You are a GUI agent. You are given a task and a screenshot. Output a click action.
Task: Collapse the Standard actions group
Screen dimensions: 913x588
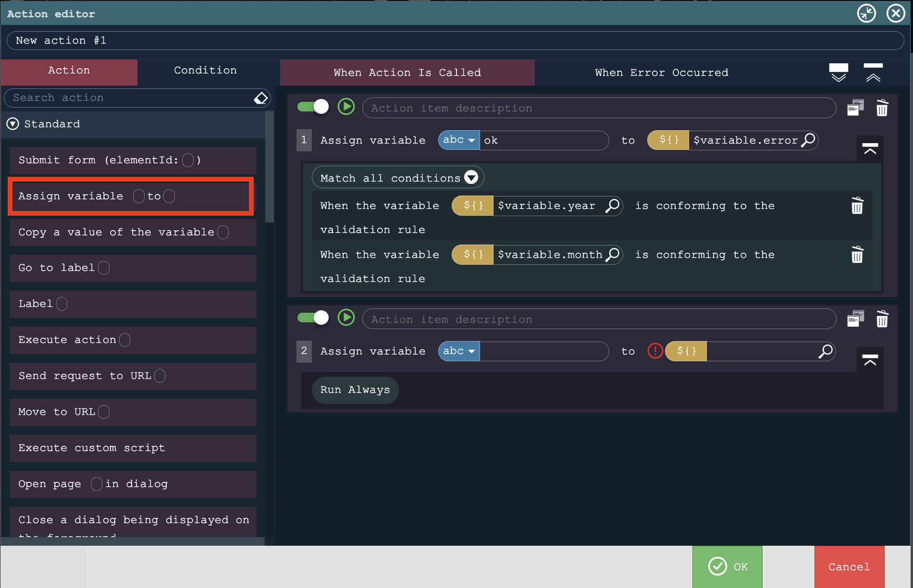pyautogui.click(x=13, y=124)
